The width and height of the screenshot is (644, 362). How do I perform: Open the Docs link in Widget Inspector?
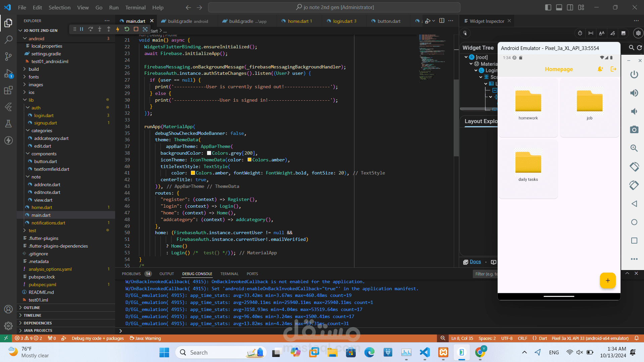click(x=475, y=262)
